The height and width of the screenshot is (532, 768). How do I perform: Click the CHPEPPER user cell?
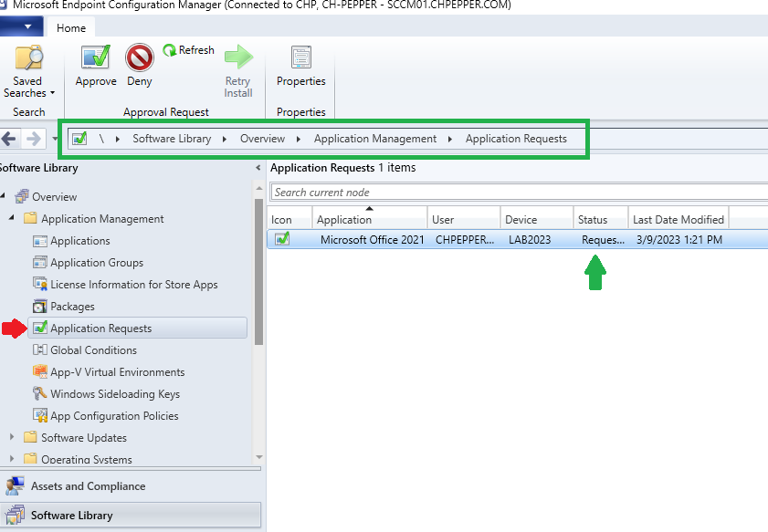pos(465,239)
